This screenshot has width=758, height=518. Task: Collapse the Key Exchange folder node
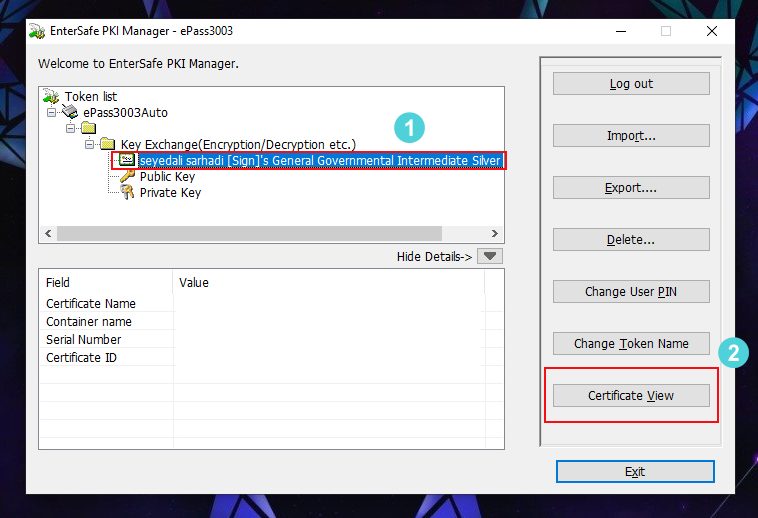(x=89, y=144)
